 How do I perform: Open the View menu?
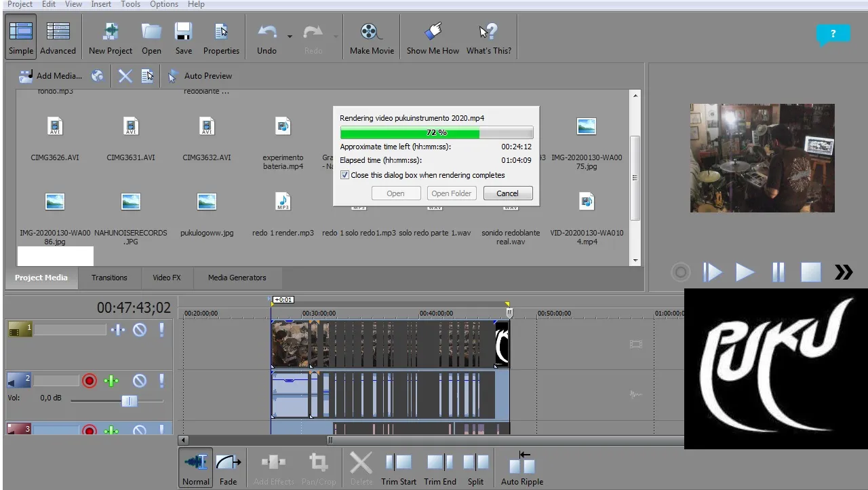pos(73,4)
